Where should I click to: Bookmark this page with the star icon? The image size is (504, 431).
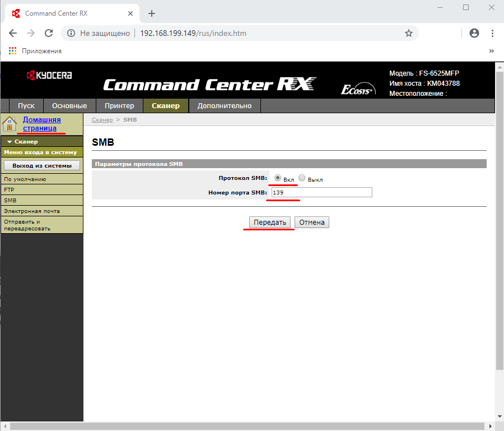[409, 33]
